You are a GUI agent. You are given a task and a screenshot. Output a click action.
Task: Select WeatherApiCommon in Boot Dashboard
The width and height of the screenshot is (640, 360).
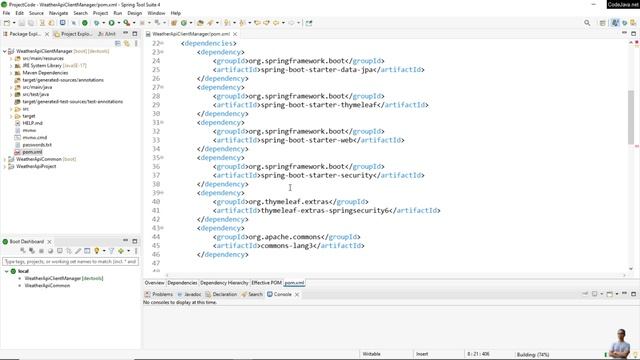(x=47, y=286)
